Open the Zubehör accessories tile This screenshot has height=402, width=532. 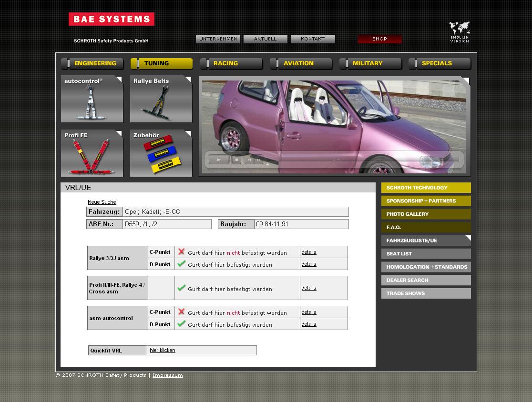[x=161, y=153]
